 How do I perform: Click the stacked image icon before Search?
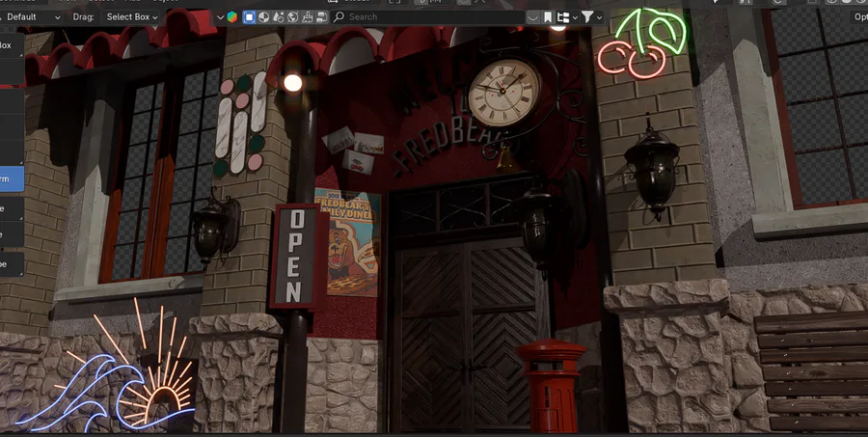(321, 17)
